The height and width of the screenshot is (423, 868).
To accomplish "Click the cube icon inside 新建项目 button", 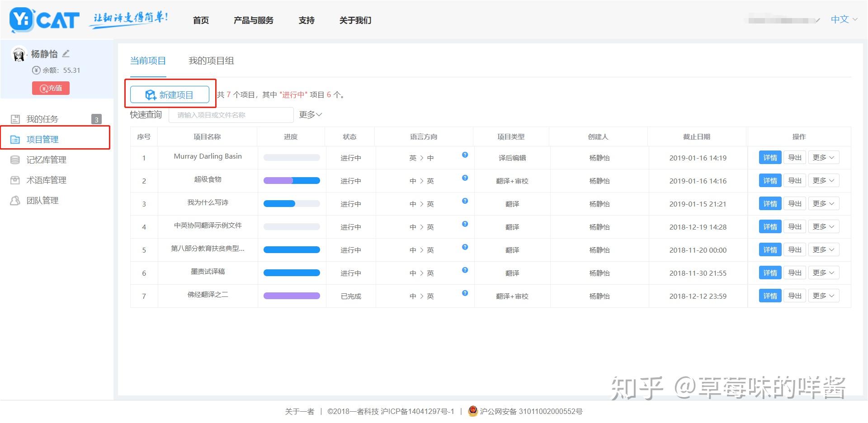I will tap(150, 94).
